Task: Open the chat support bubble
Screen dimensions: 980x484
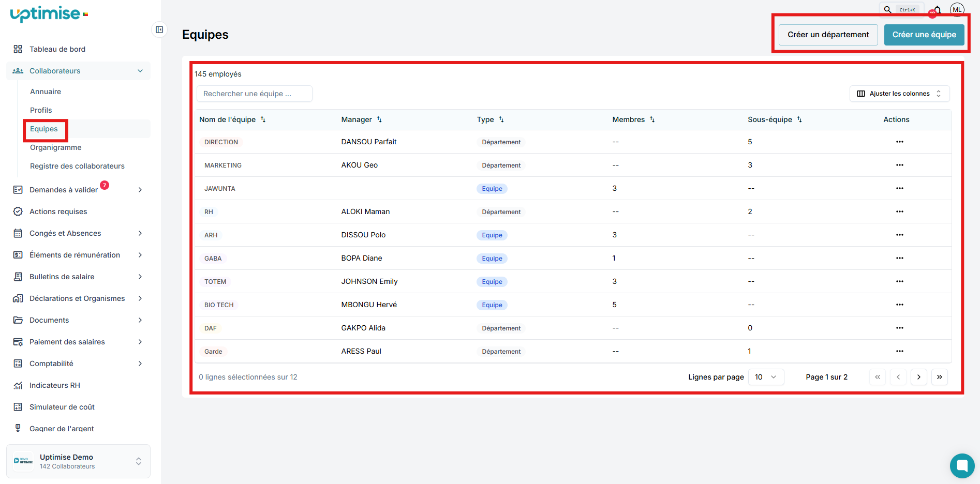Action: point(962,465)
